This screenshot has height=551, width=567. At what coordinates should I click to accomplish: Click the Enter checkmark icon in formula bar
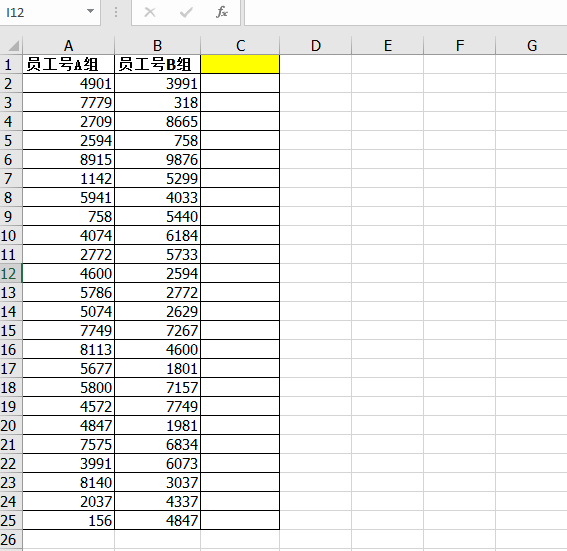pos(186,13)
